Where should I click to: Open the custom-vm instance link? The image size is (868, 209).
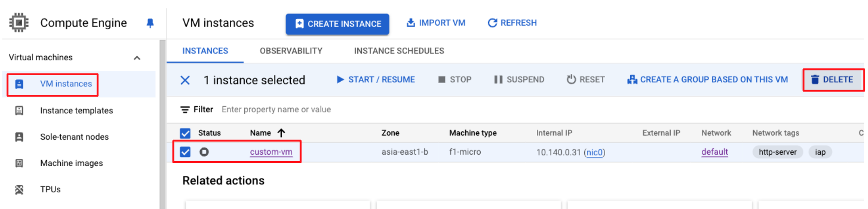tap(271, 152)
